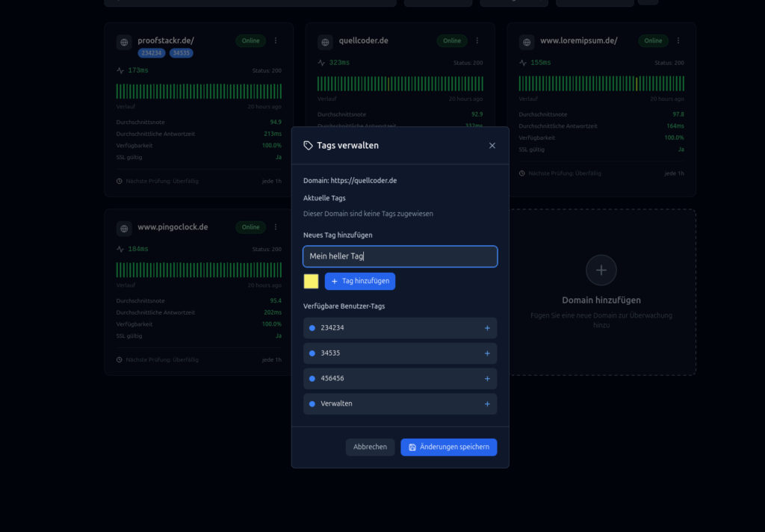Open three-dot menu on www.loremipsum.de card
This screenshot has height=532, width=765.
[x=678, y=41]
